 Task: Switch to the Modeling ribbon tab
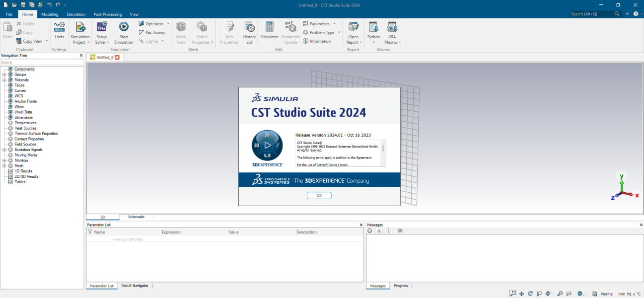[x=50, y=14]
